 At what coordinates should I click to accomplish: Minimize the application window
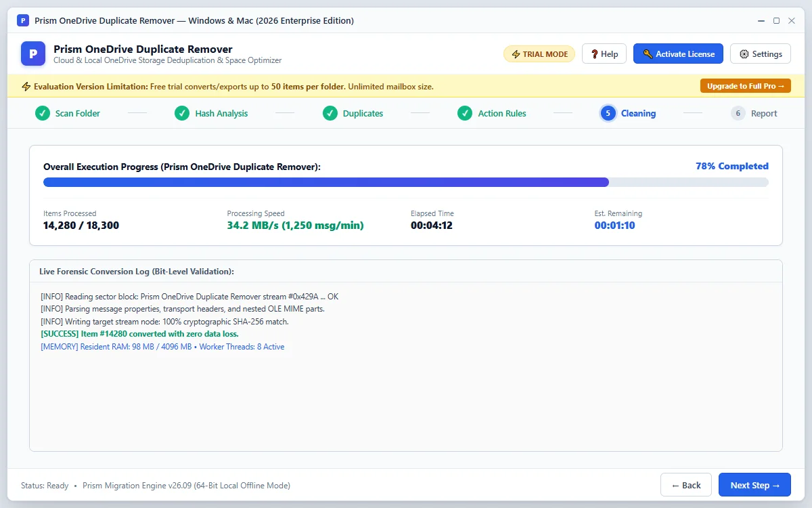[761, 20]
